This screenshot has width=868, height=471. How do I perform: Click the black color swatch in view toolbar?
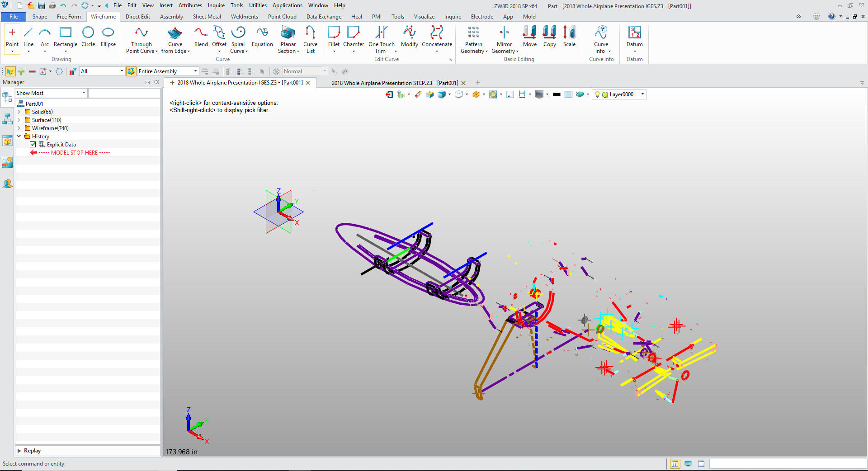(x=557, y=94)
